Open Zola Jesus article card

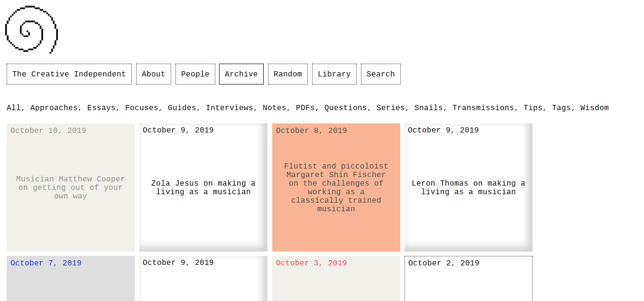pyautogui.click(x=203, y=188)
